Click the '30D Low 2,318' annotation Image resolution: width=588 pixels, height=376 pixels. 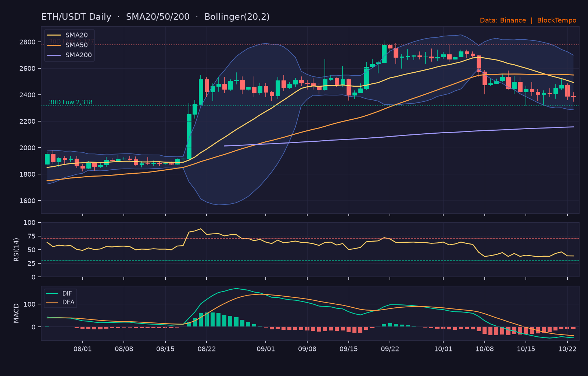[x=71, y=102]
